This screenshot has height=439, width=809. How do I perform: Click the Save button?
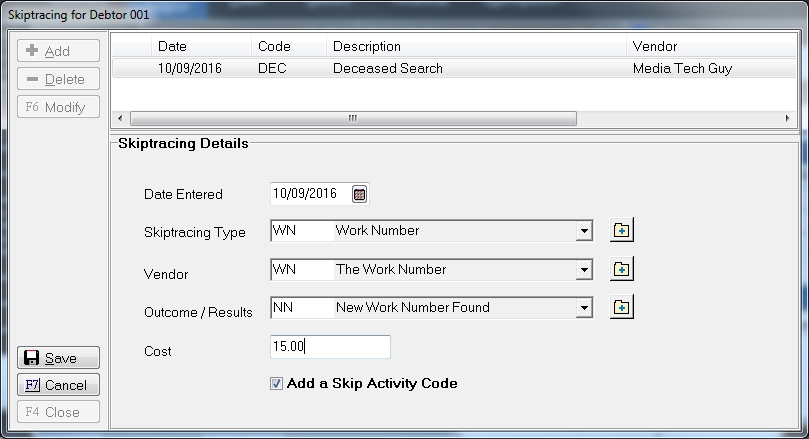coord(59,358)
